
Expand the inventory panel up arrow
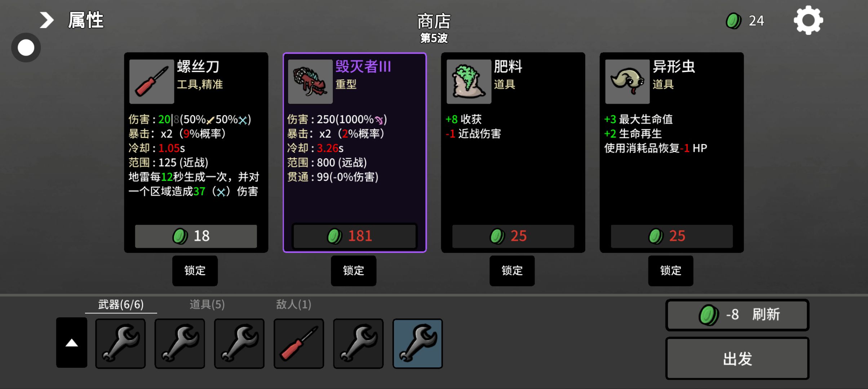click(71, 343)
